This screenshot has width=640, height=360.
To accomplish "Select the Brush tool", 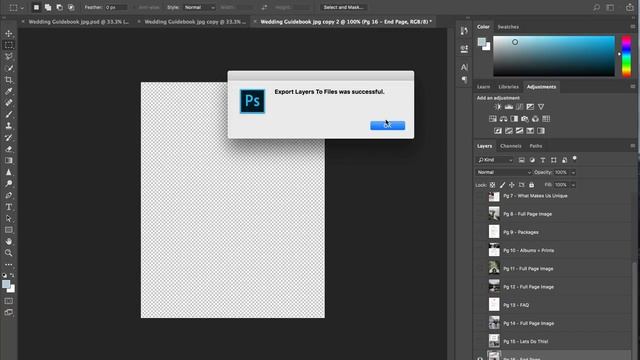I will point(9,114).
